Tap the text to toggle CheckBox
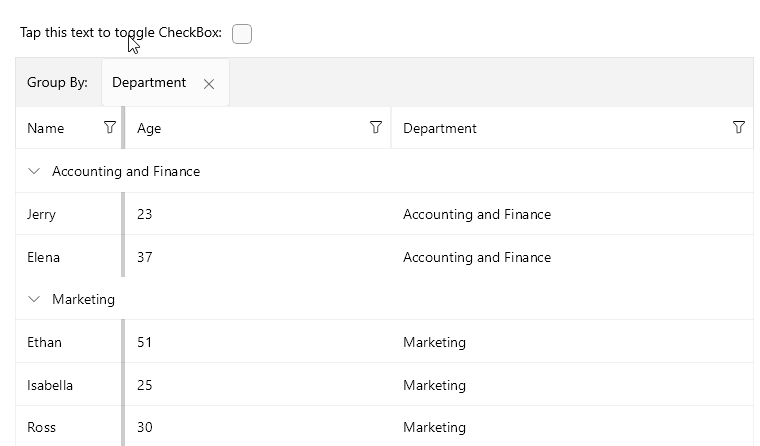Viewport: 760px width, 446px height. pos(120,33)
